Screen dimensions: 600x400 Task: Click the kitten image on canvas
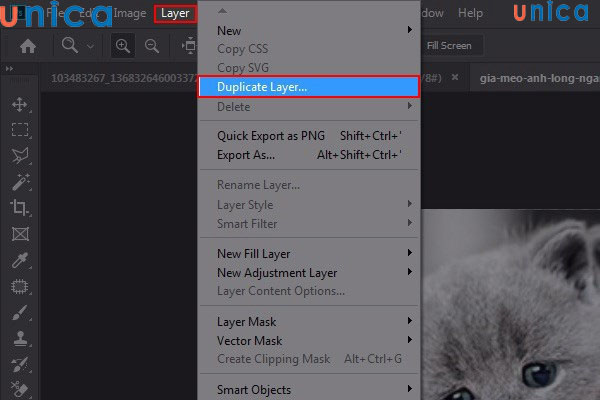pyautogui.click(x=510, y=304)
